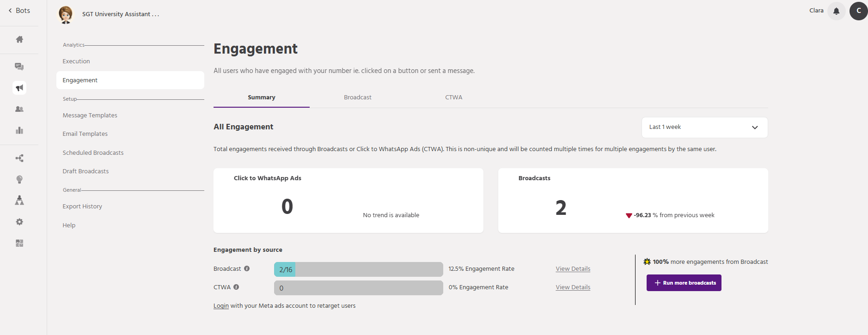Viewport: 868px width, 335px height.
Task: Click the hierarchy tree icon
Action: click(x=19, y=200)
